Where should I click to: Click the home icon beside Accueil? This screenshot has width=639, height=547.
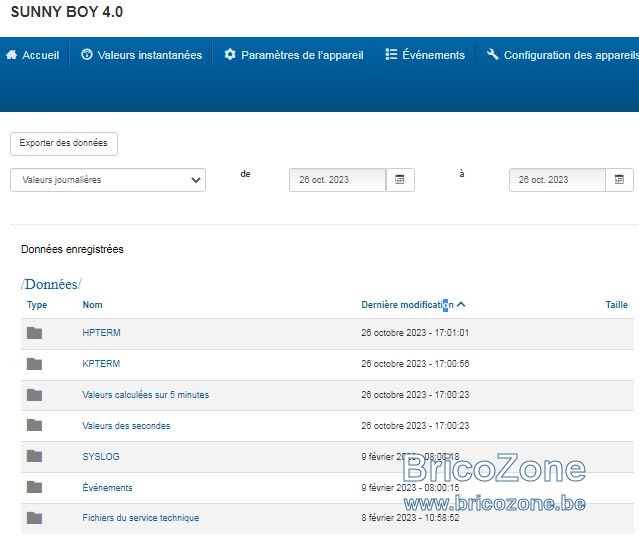tap(11, 55)
